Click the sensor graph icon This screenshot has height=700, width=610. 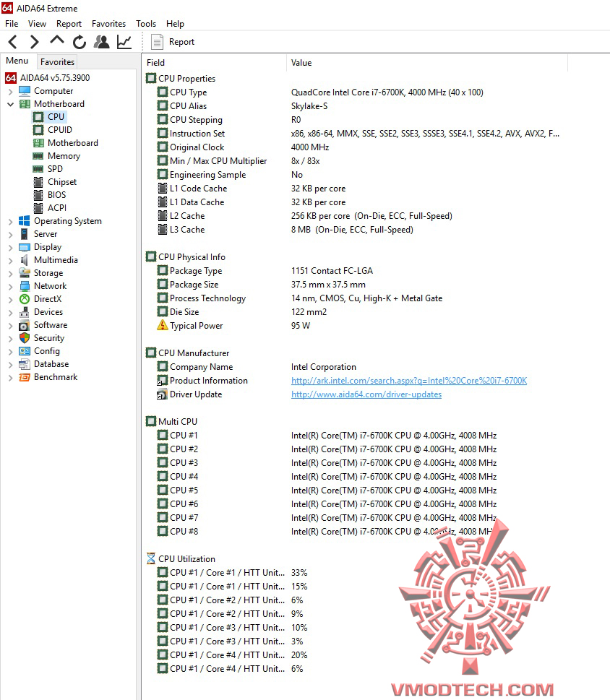[x=123, y=41]
